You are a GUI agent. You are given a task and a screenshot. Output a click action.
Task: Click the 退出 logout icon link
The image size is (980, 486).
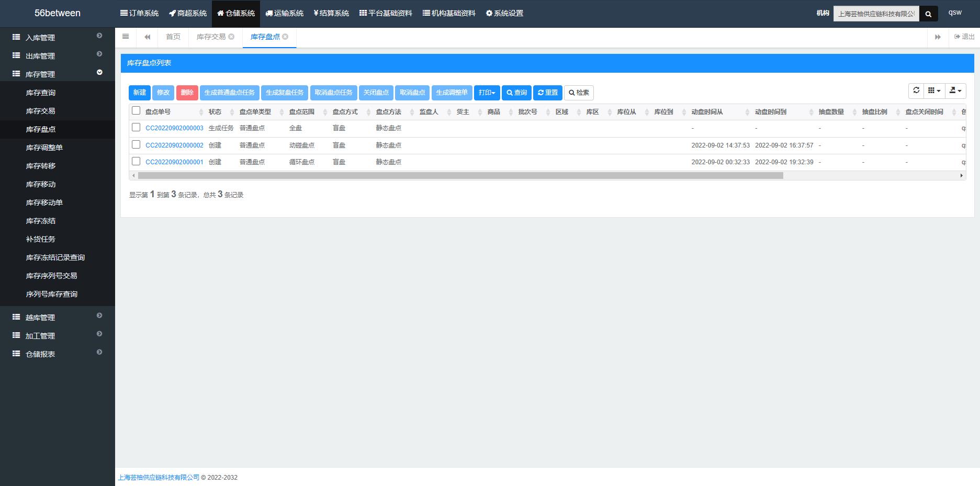pyautogui.click(x=964, y=37)
